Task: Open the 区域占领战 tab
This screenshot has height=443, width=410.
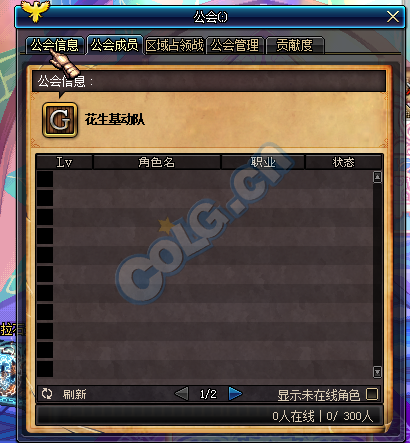Action: 175,45
